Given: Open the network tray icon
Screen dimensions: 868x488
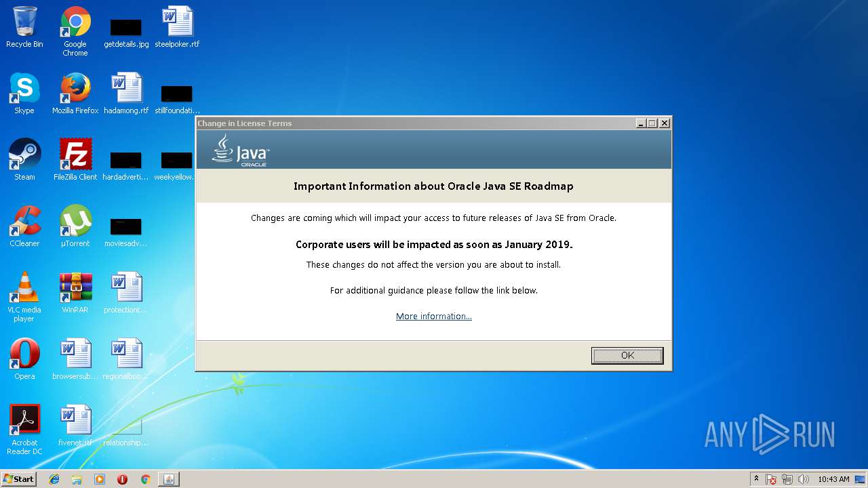Looking at the screenshot, I should click(x=787, y=479).
